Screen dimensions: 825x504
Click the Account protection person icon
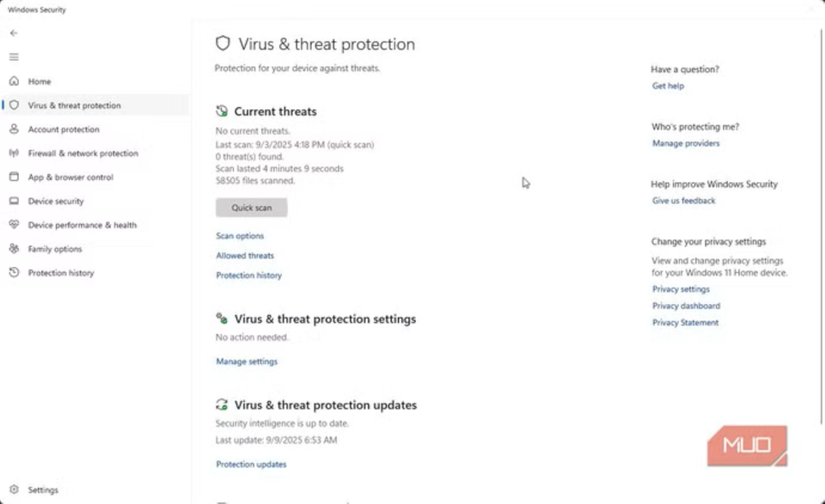coord(14,130)
